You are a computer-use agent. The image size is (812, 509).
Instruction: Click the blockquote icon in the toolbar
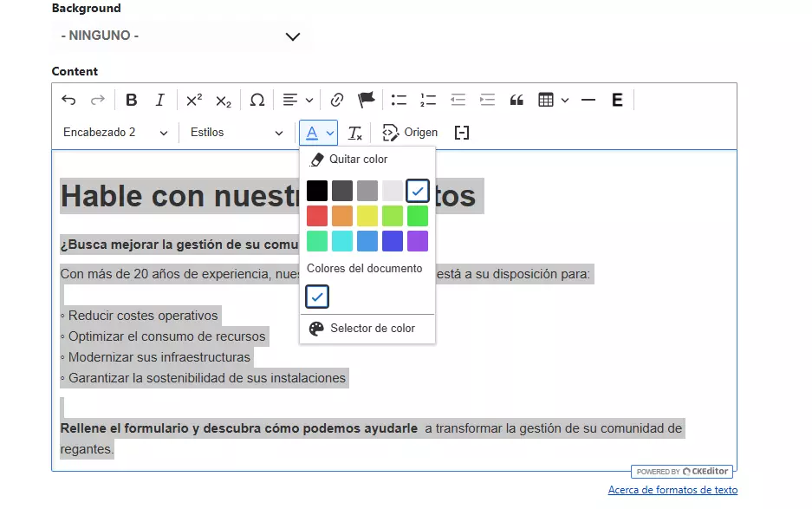tap(516, 100)
